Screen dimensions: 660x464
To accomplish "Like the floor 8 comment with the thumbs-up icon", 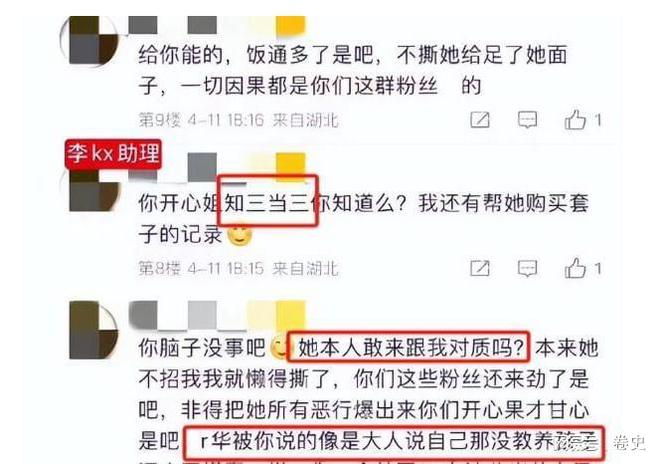I will tap(575, 267).
